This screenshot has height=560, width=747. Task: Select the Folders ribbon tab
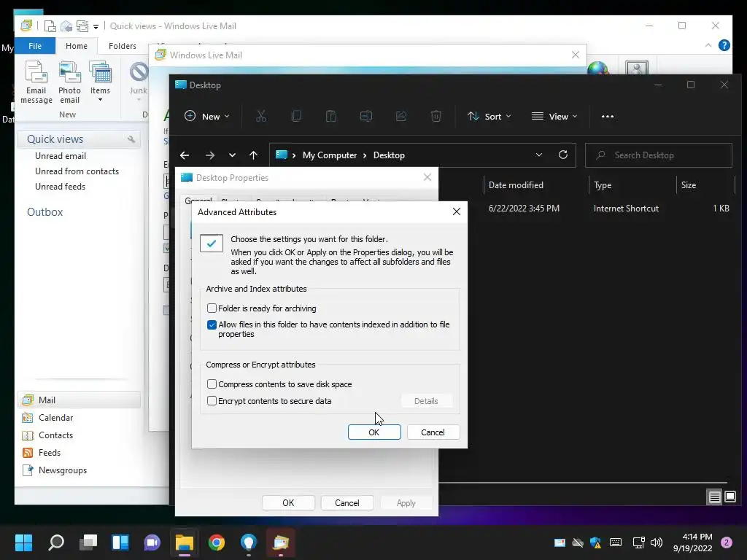tap(123, 46)
